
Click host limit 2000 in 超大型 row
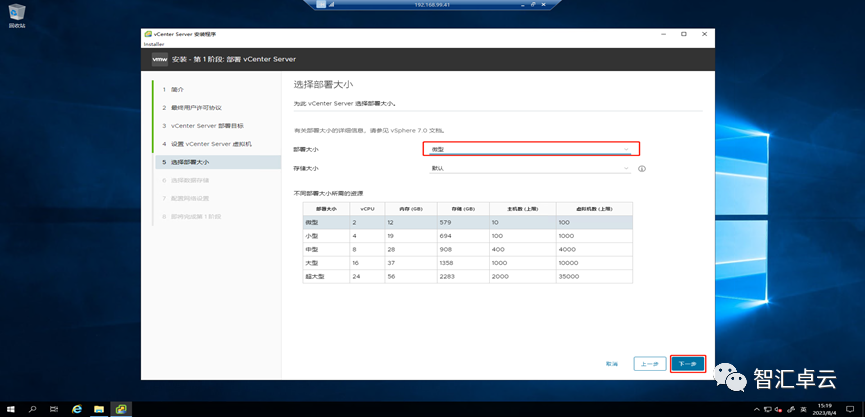pyautogui.click(x=499, y=276)
